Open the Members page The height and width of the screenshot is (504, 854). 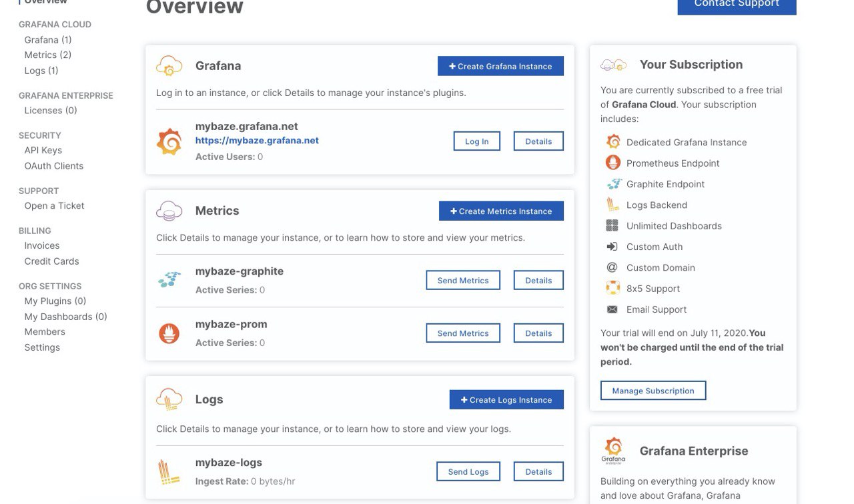pyautogui.click(x=45, y=331)
